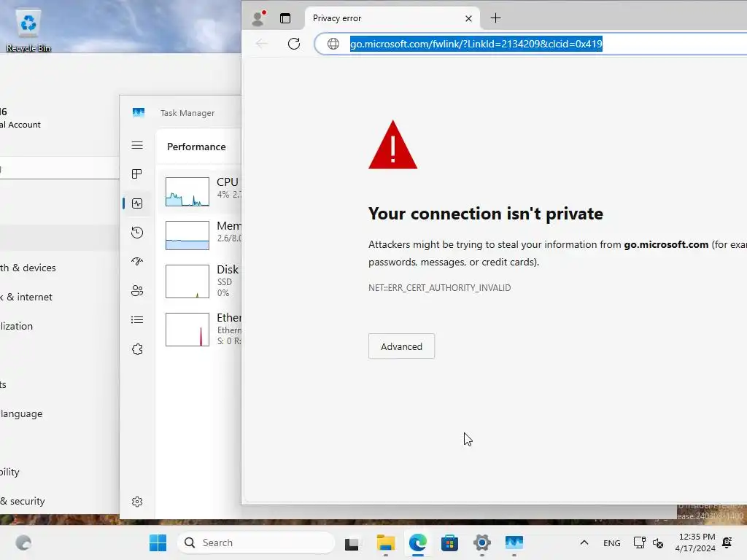Screen dimensions: 747x560
Task: Click the Settings search field
Action: pos(59,169)
